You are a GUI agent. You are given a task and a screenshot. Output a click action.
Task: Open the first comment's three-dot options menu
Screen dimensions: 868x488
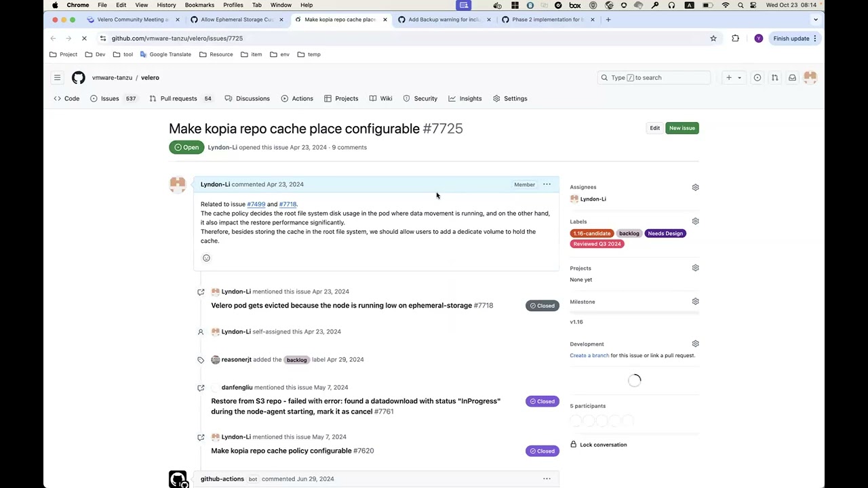(547, 184)
